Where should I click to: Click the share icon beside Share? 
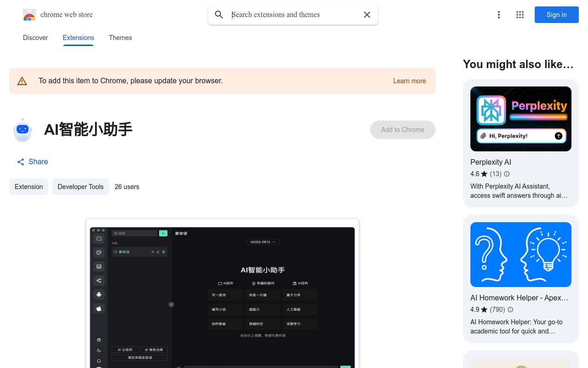21,162
